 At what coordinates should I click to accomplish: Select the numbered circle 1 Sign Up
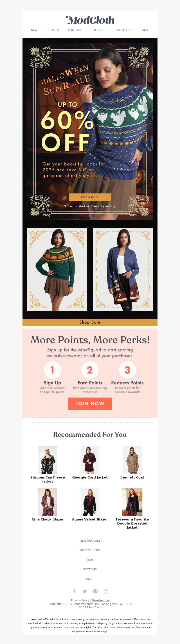click(52, 370)
